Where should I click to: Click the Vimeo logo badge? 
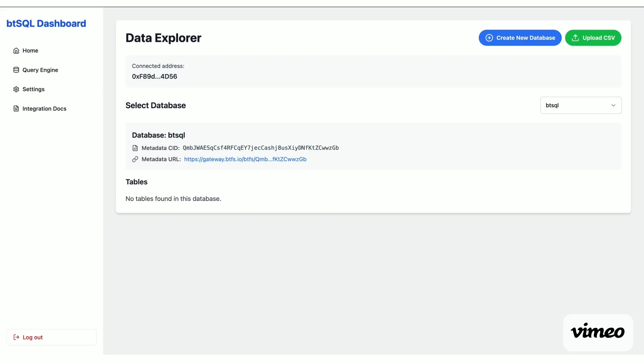598,332
